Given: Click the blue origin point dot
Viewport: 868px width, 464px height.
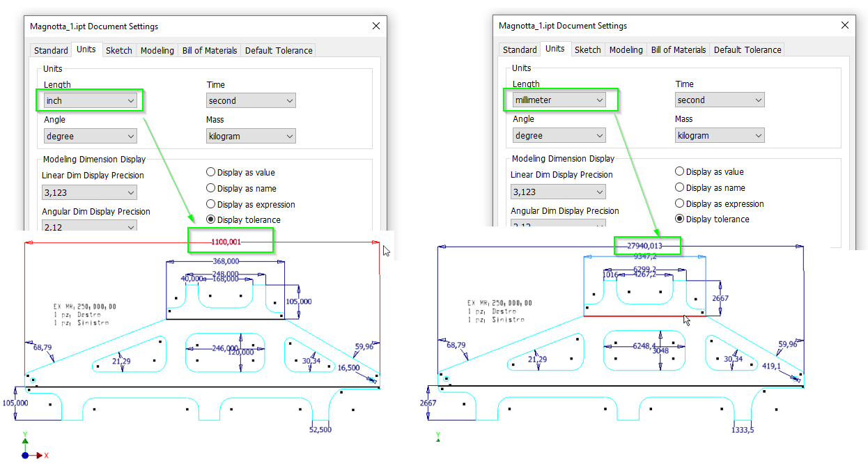Looking at the screenshot, I should (x=26, y=455).
